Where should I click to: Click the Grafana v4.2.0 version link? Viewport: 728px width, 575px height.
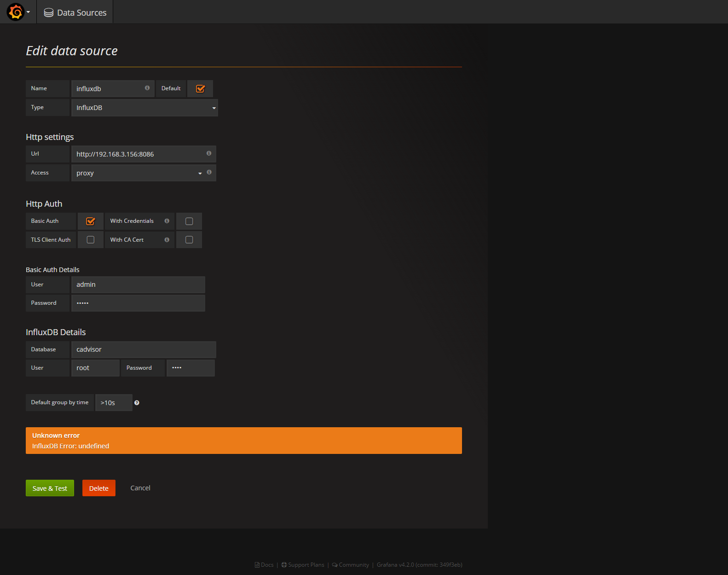(x=420, y=565)
